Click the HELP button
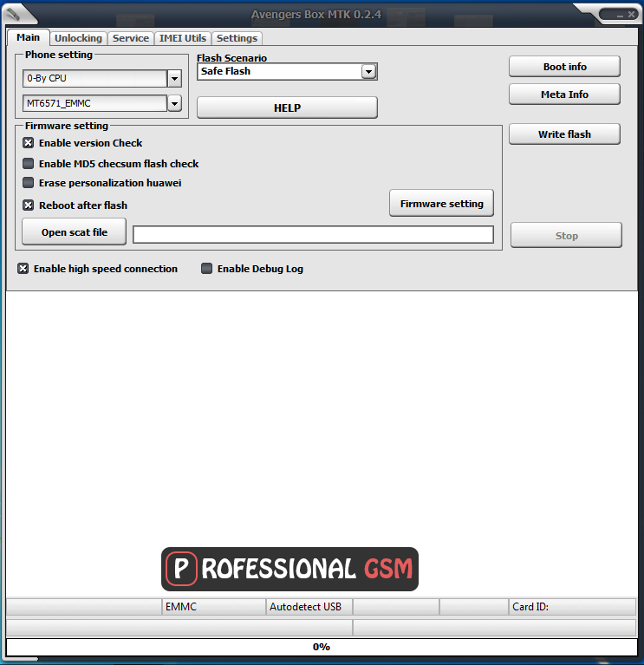 coord(287,108)
